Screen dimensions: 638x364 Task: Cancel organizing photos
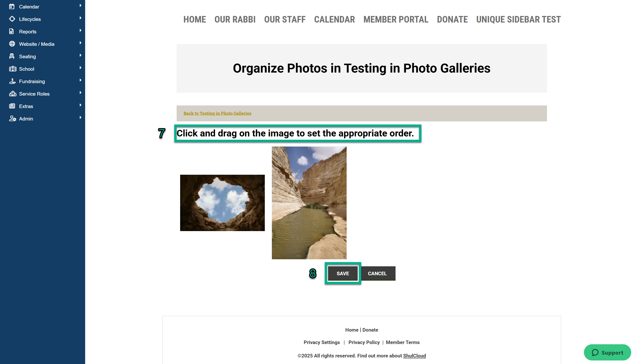pyautogui.click(x=377, y=273)
